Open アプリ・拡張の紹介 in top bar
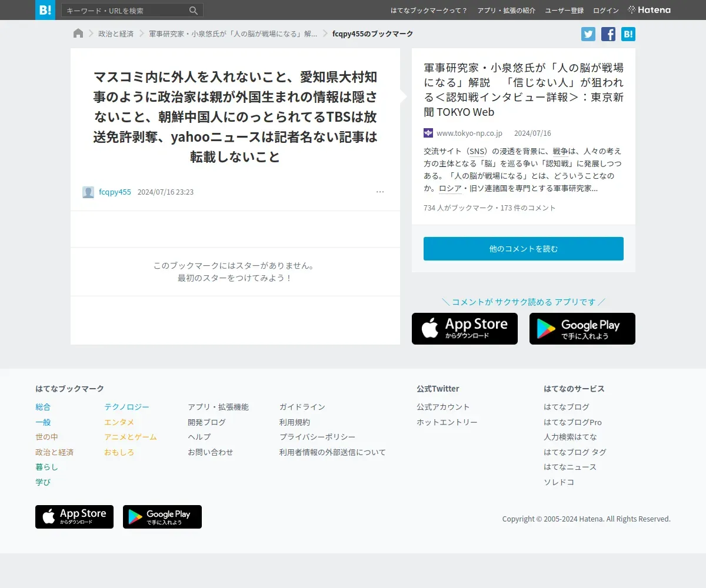This screenshot has width=706, height=588. point(507,11)
